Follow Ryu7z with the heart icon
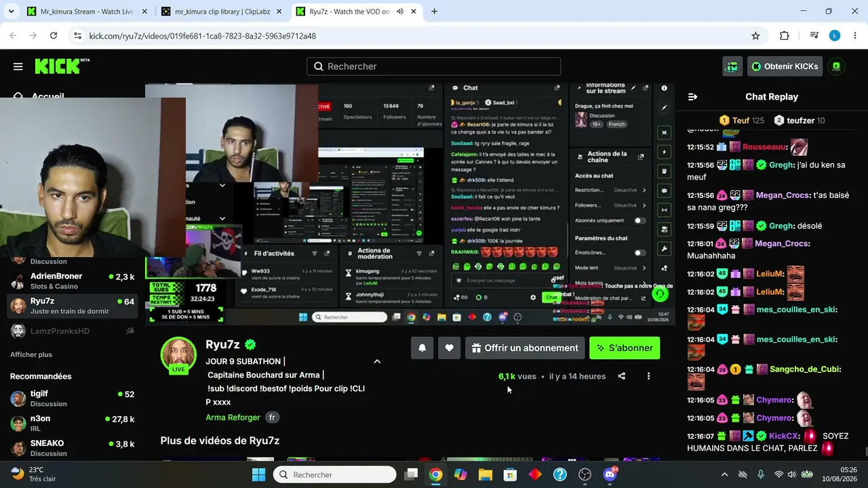868x488 pixels. (449, 348)
